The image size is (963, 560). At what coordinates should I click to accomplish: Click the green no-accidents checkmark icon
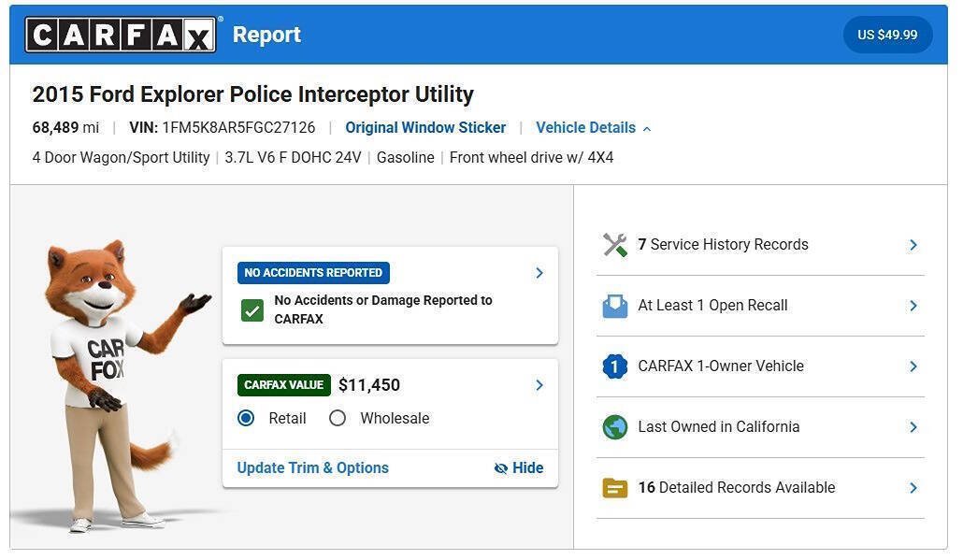tap(252, 310)
